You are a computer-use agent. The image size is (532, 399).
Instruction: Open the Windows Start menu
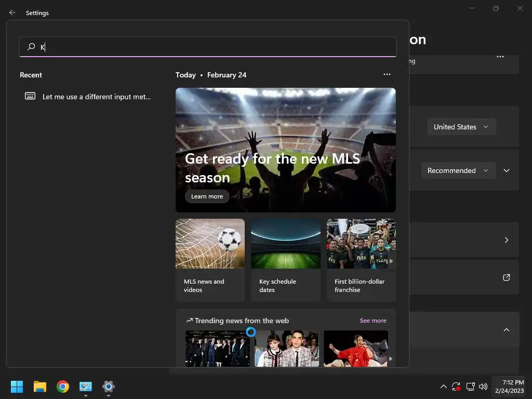point(17,387)
